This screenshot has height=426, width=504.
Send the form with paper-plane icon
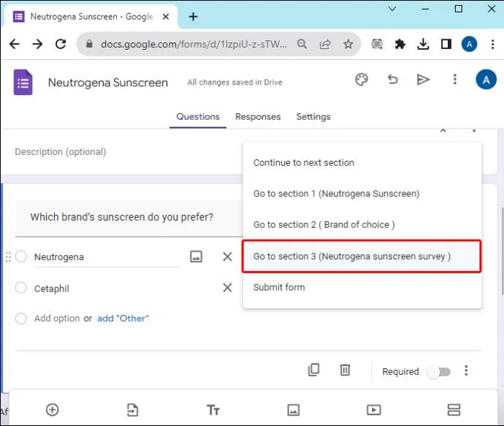pos(423,80)
